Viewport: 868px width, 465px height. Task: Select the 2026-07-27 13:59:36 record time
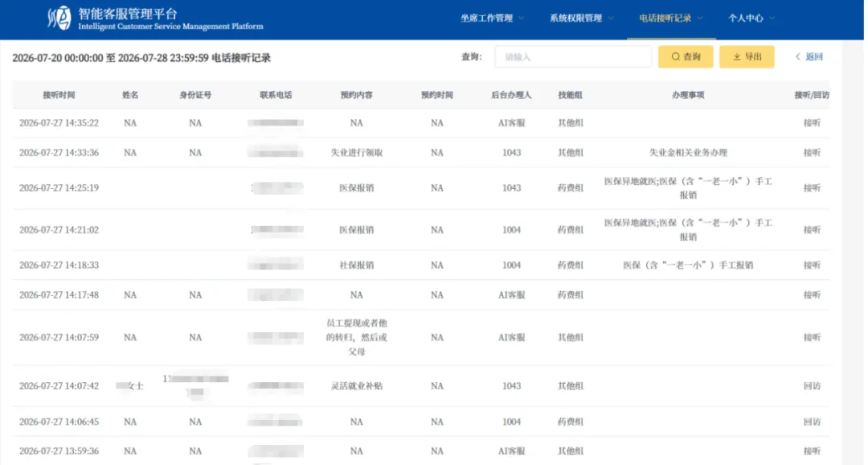tap(59, 451)
